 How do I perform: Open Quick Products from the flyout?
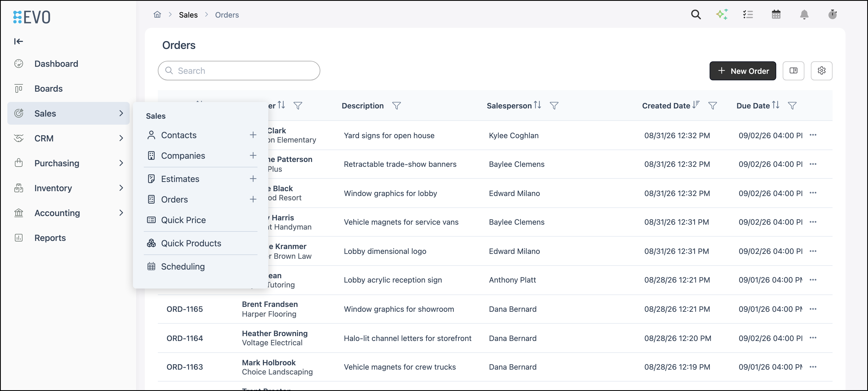[191, 243]
